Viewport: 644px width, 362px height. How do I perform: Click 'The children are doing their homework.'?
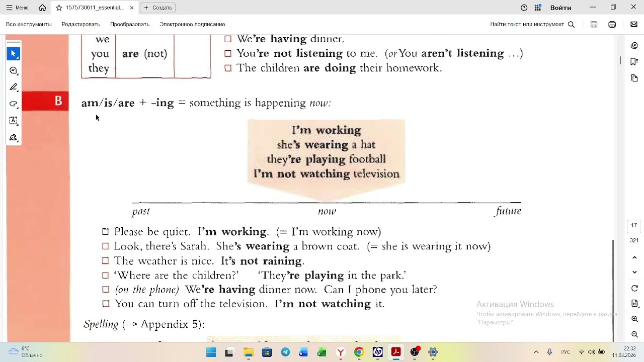click(x=339, y=68)
